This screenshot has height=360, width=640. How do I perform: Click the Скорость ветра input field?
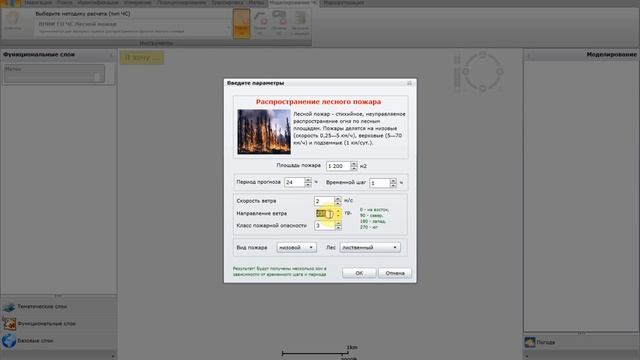pos(324,201)
